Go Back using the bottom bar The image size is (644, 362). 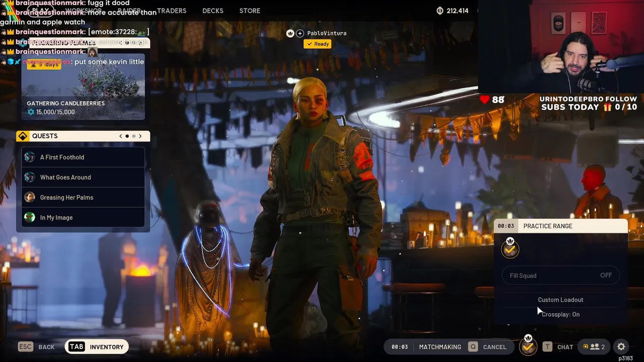(x=36, y=347)
